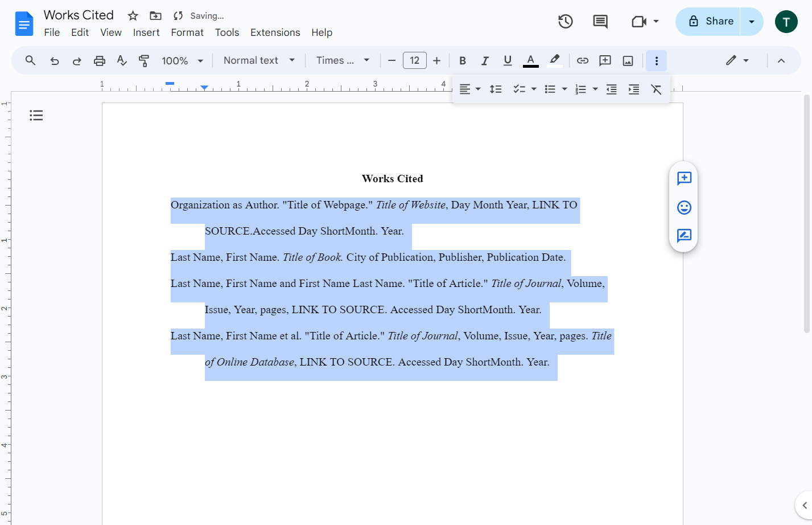Click the move to folder icon
Viewport: 812px width, 525px height.
(x=155, y=16)
